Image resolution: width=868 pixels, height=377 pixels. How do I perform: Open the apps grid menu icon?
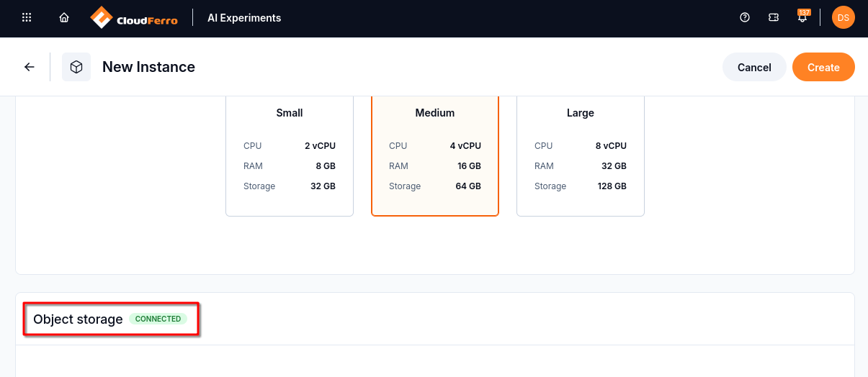27,18
